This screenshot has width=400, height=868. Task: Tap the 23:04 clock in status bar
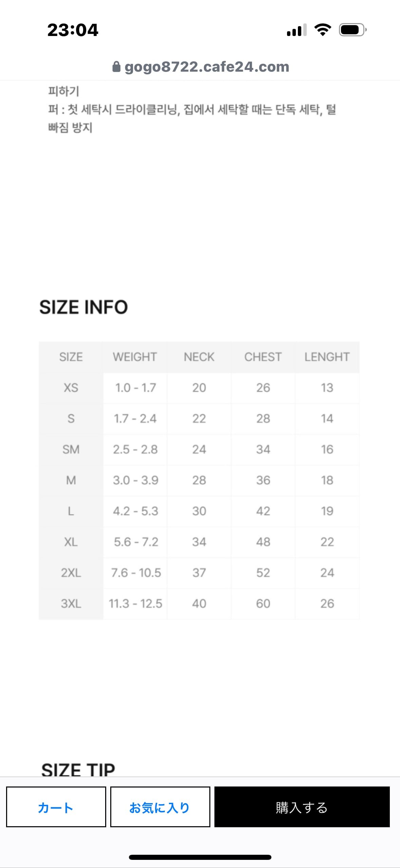(73, 30)
